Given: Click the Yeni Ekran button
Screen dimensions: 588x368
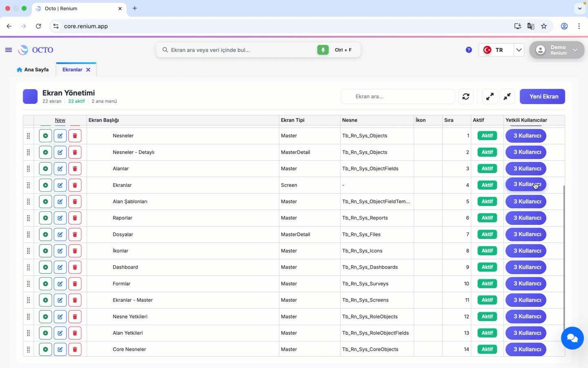Looking at the screenshot, I should pos(542,96).
